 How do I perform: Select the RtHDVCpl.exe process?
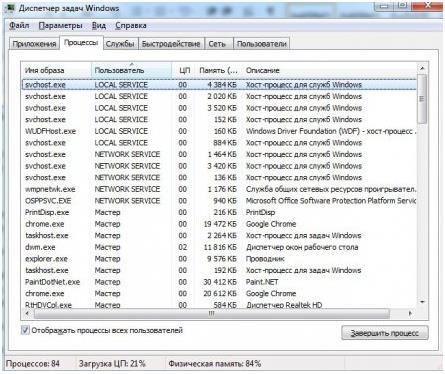pyautogui.click(x=219, y=304)
